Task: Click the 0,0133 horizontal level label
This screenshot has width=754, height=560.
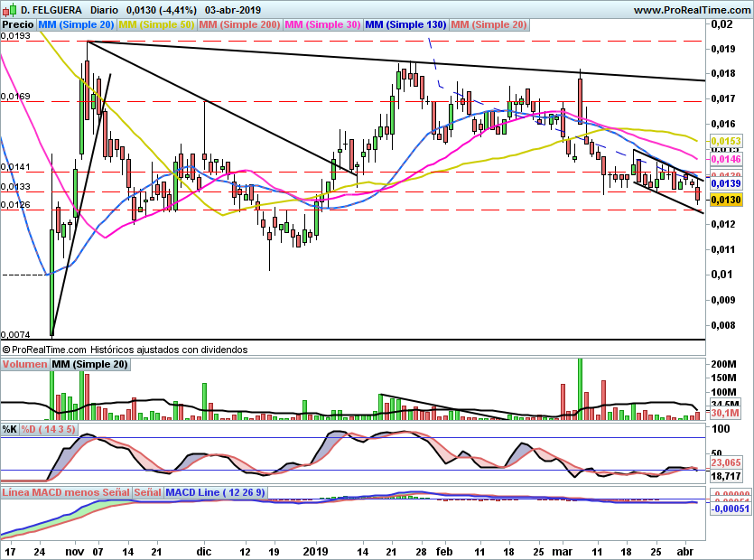Action: pos(15,187)
